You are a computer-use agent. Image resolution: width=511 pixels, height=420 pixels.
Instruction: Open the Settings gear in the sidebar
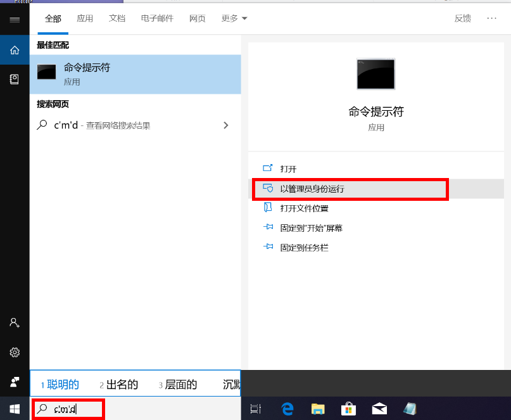(15, 352)
